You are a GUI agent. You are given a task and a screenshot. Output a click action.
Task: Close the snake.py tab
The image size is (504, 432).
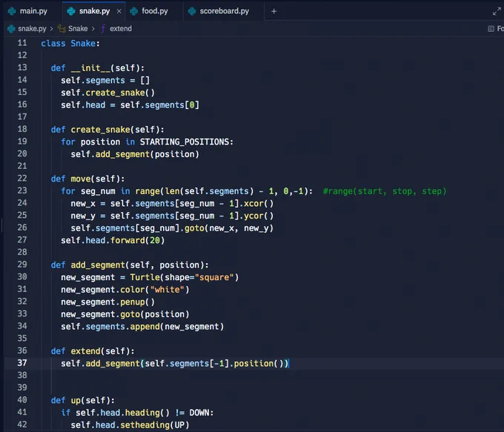[x=119, y=11]
